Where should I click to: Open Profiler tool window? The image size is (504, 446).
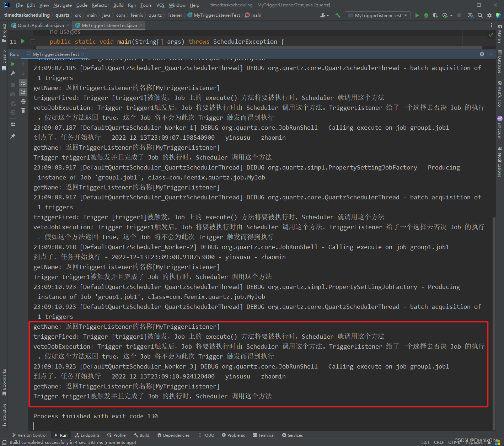point(117,435)
